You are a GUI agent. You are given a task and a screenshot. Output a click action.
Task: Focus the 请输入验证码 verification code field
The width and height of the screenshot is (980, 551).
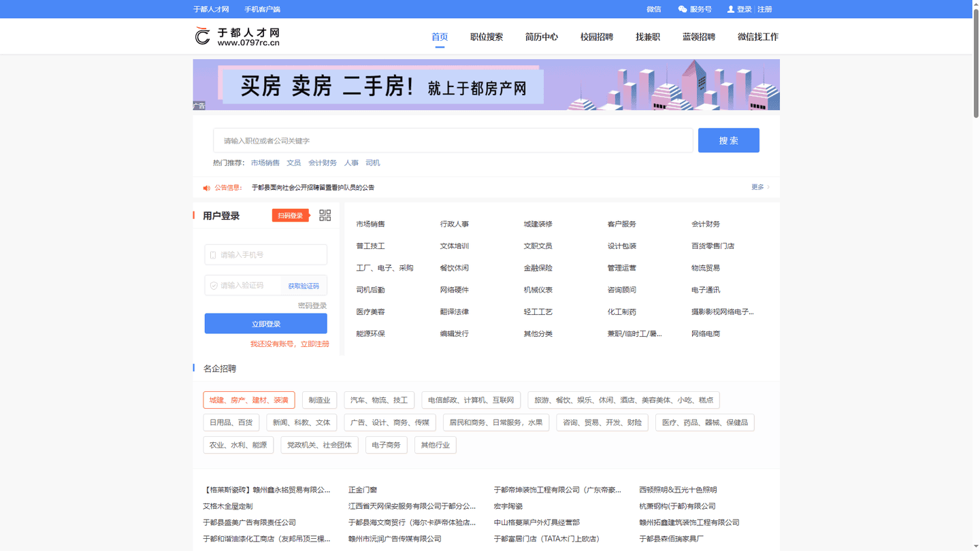[244, 286]
